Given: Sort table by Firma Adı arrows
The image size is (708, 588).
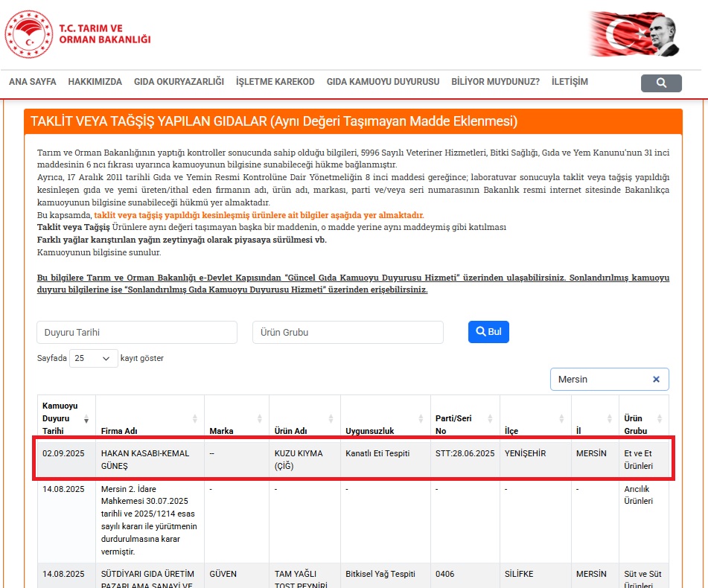Looking at the screenshot, I should (x=194, y=419).
